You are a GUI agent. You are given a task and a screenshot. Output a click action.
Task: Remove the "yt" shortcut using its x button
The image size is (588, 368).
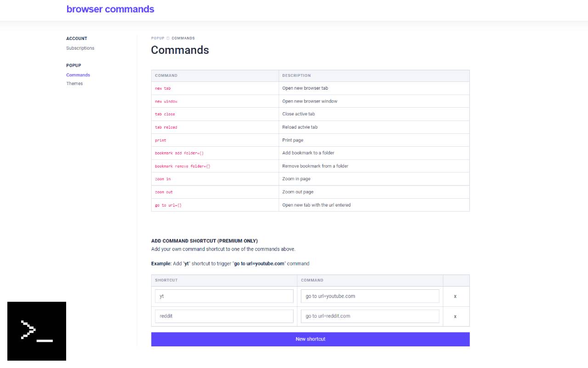click(x=455, y=296)
